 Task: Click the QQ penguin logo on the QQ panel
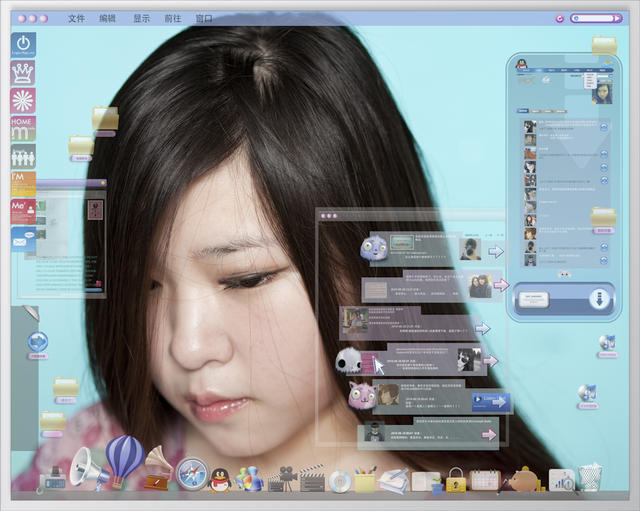point(521,64)
